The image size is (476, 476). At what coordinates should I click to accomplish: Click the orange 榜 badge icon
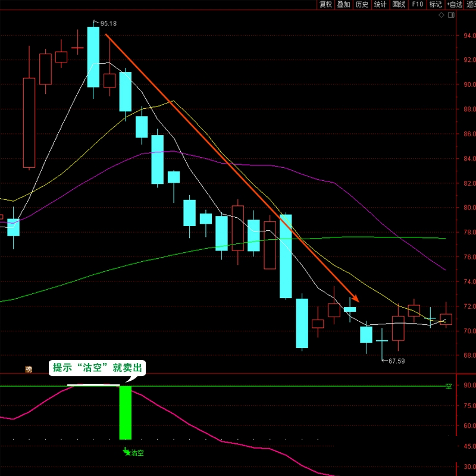click(29, 369)
